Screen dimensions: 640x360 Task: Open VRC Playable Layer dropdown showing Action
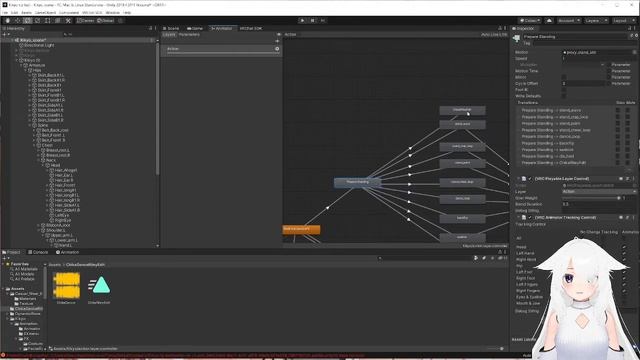599,191
